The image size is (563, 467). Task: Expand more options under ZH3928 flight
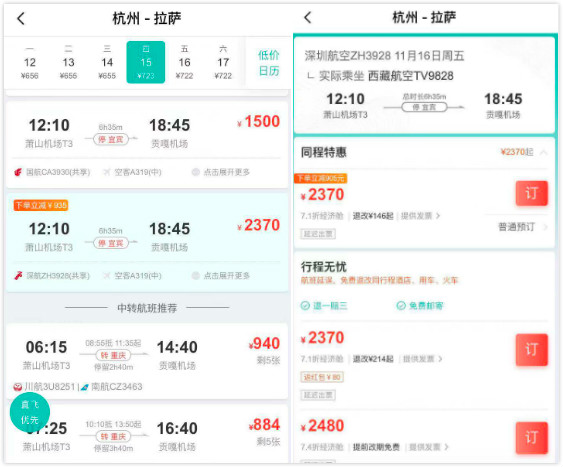221,276
